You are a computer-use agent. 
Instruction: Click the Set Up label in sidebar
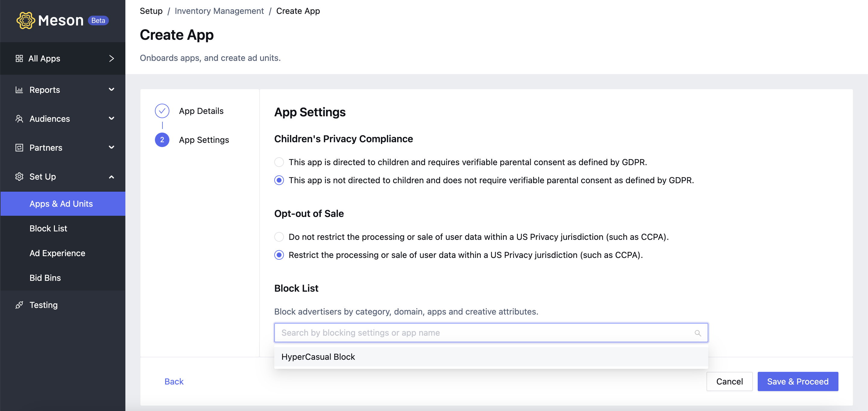coord(42,177)
